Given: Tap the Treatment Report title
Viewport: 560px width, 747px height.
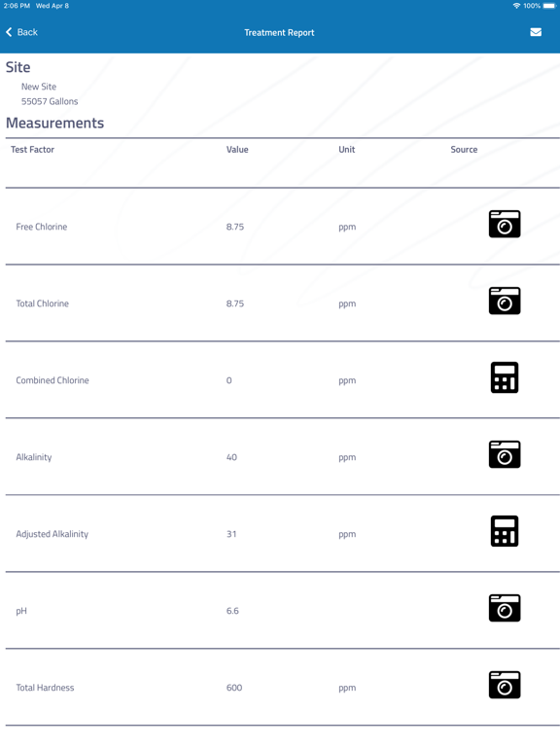Looking at the screenshot, I should [x=279, y=32].
